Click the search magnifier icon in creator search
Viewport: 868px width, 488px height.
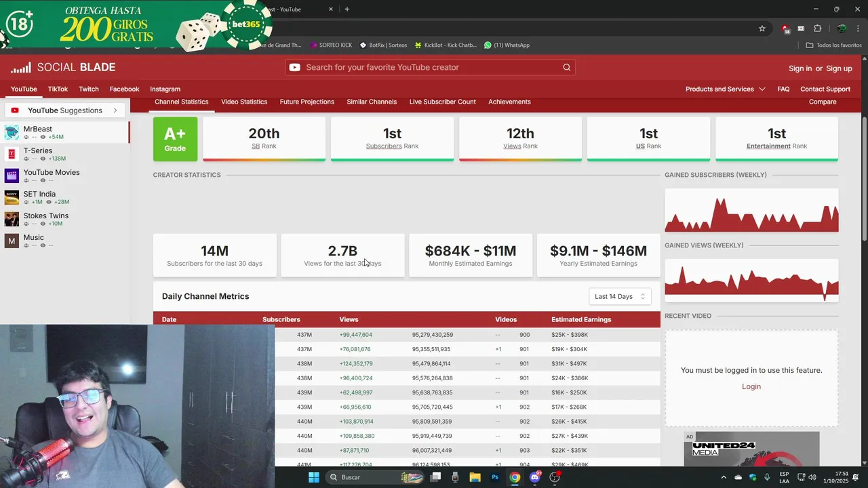click(x=567, y=67)
